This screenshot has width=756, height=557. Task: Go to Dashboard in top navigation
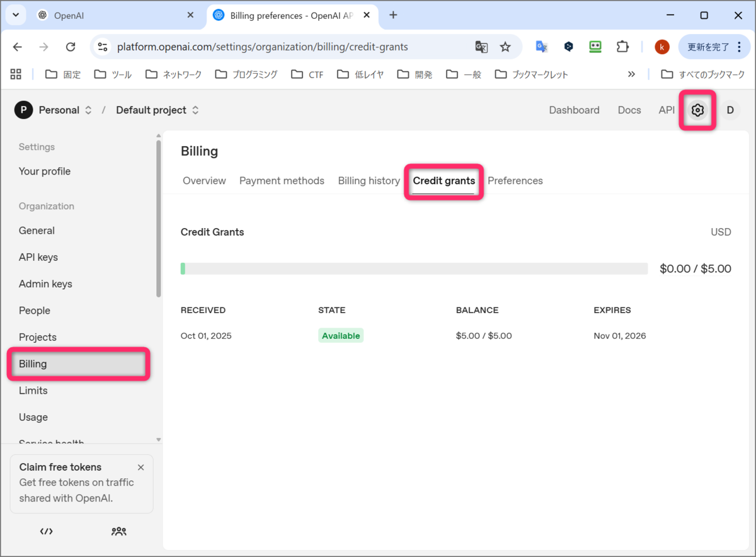[x=574, y=110]
